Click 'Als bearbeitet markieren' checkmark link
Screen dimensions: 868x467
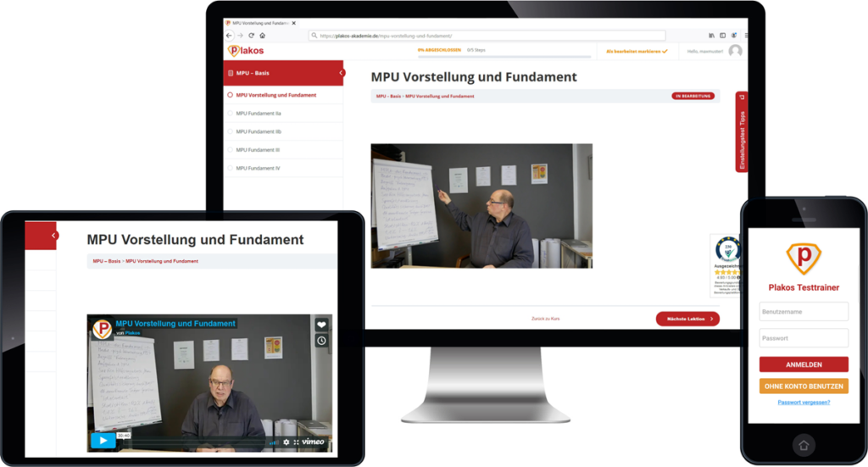(637, 52)
